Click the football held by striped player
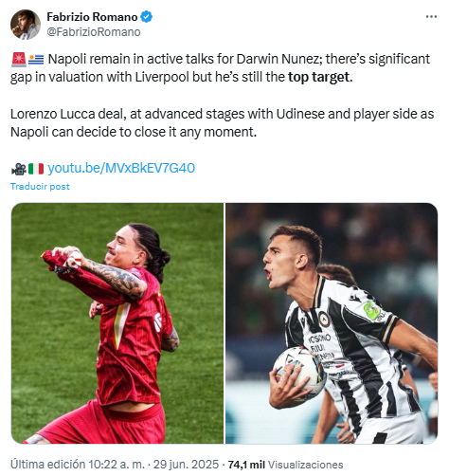Viewport: 449px width, 476px height. 298,370
